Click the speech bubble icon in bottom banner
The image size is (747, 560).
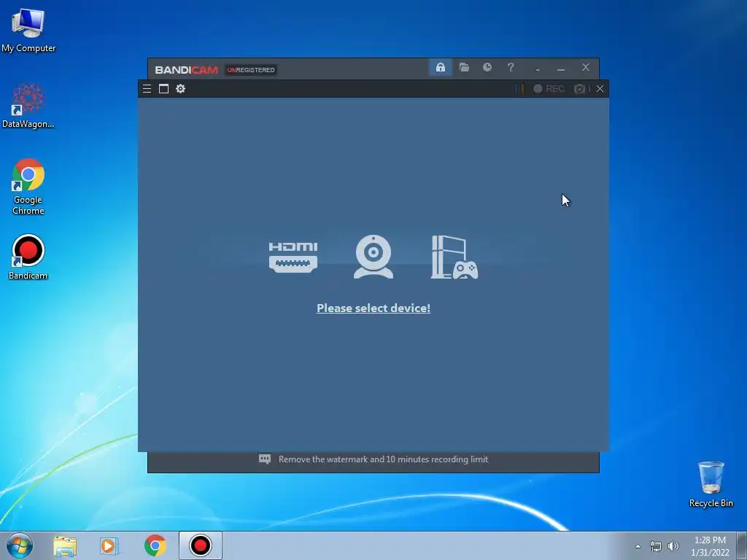coord(265,459)
